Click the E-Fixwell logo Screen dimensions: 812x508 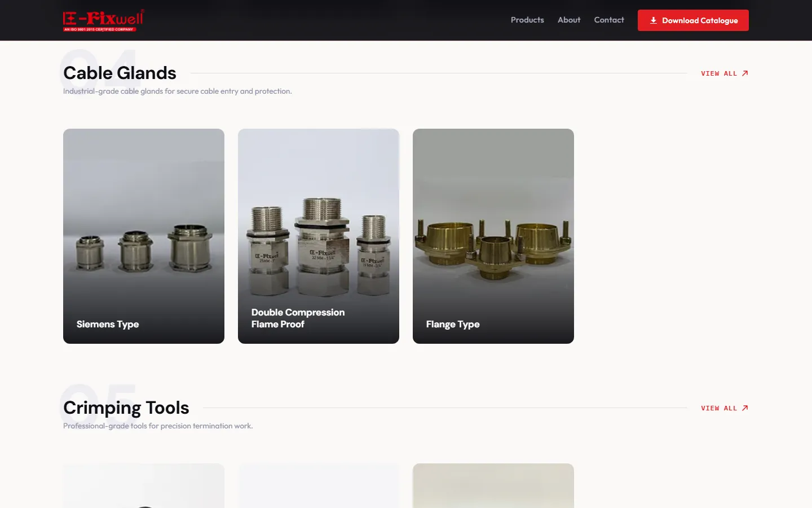104,20
